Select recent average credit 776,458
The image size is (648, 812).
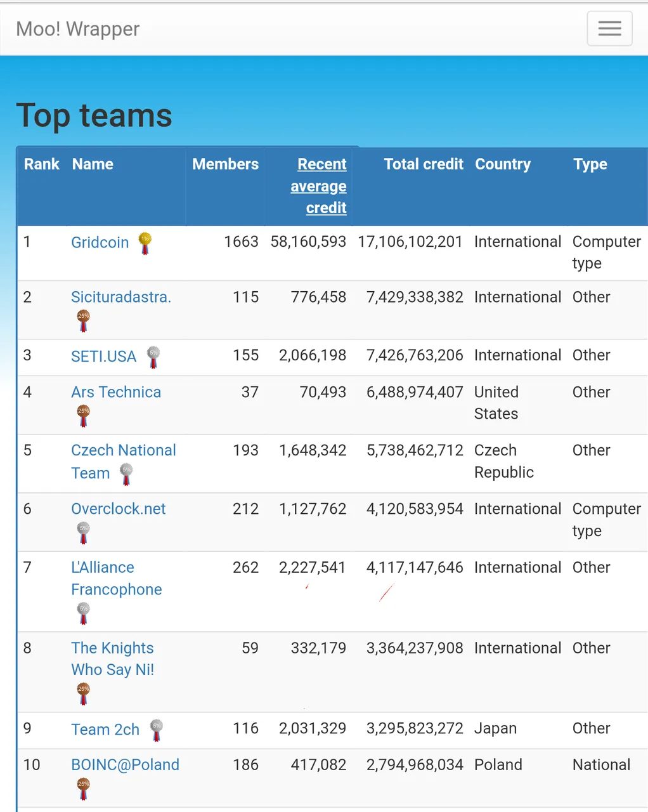click(x=318, y=297)
